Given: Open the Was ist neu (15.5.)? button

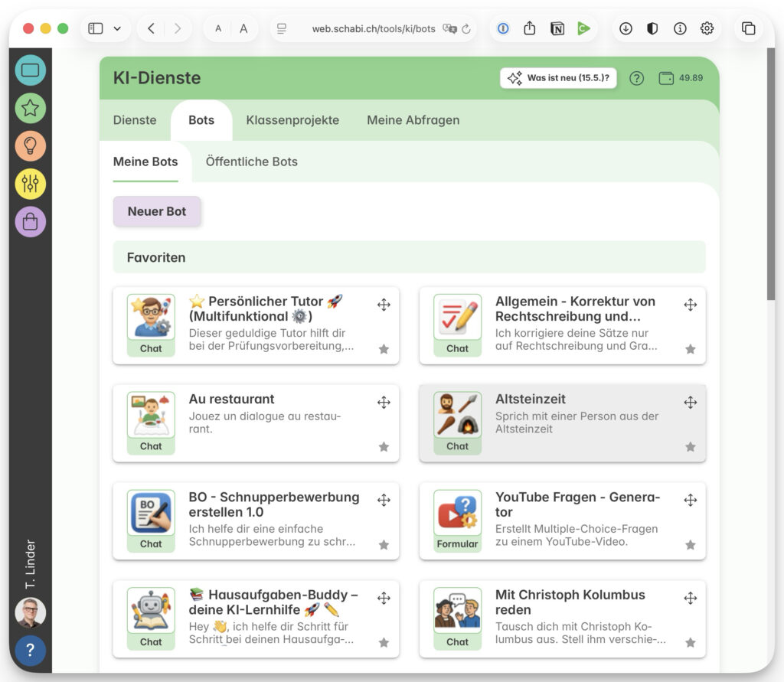Looking at the screenshot, I should pos(558,78).
